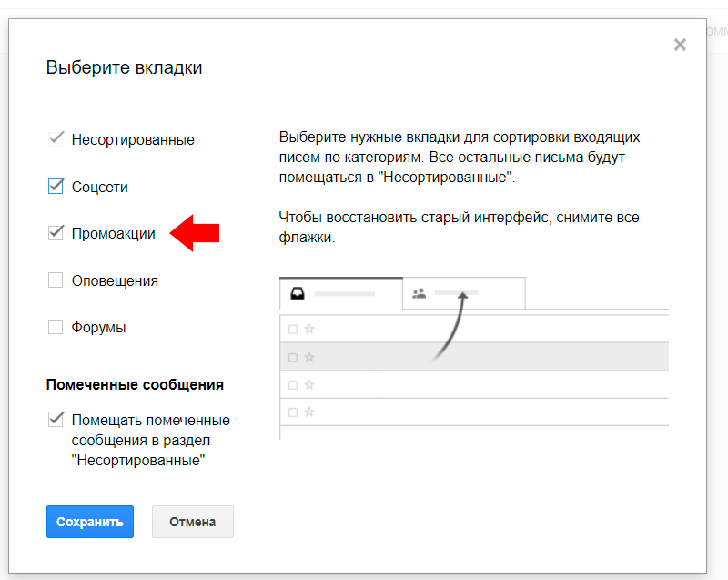This screenshot has width=728, height=580.
Task: Click the Промоакции label text
Action: click(x=113, y=233)
